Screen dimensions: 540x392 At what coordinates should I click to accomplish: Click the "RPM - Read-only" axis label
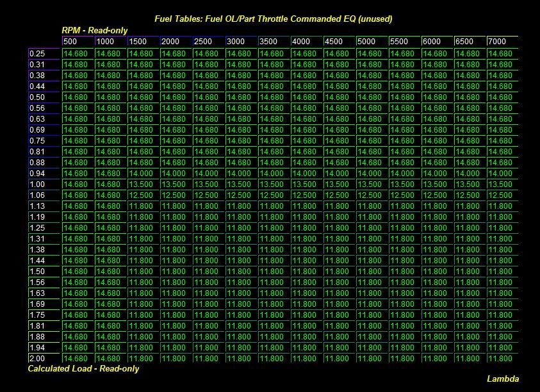94,30
